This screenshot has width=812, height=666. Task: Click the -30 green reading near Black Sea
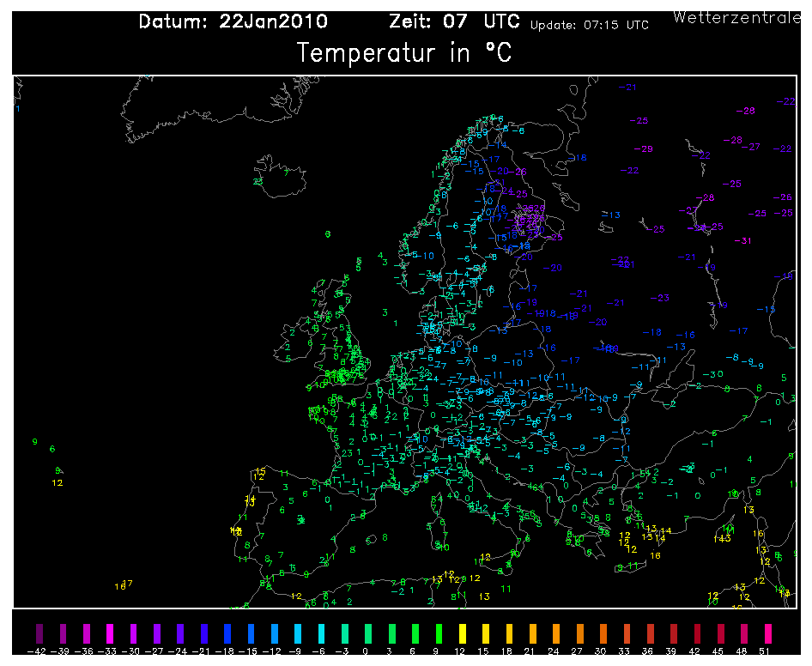712,374
